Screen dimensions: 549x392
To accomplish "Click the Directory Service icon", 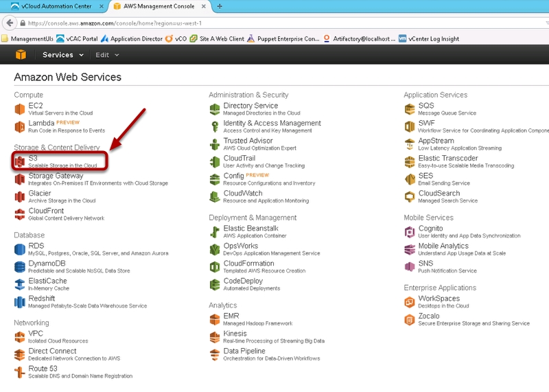I will point(215,109).
